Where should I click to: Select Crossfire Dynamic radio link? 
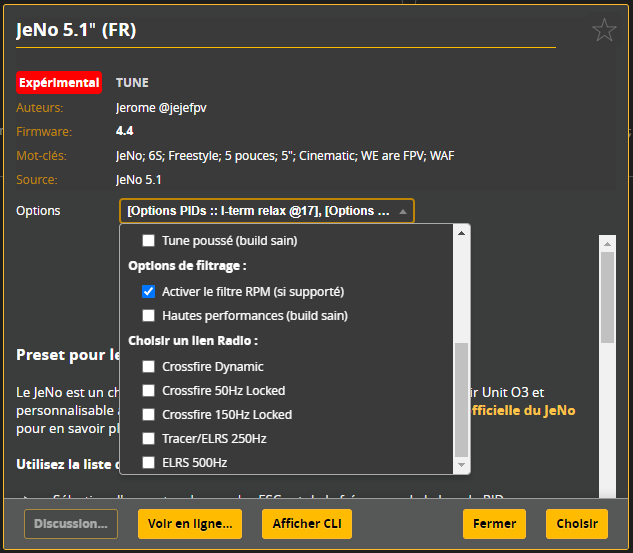pyautogui.click(x=149, y=367)
